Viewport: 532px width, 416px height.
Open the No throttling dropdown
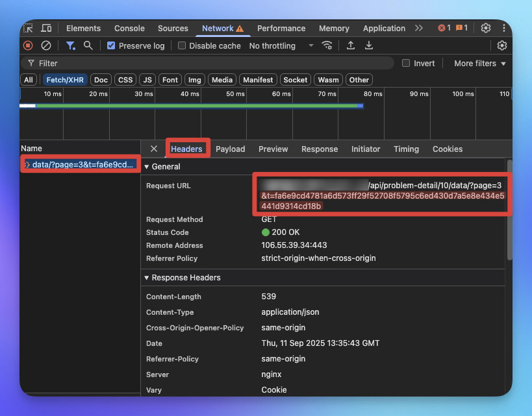[x=281, y=46]
